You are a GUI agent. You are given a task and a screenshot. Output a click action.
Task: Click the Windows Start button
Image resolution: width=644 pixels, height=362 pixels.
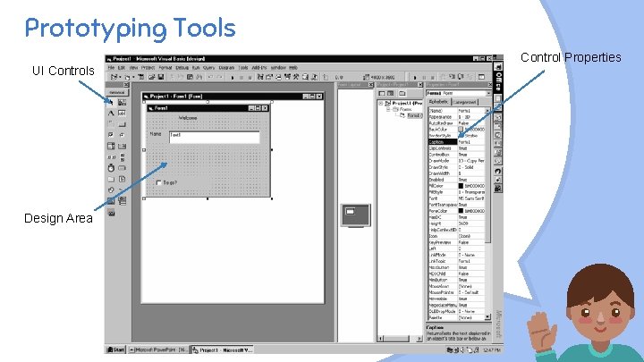[x=115, y=349]
